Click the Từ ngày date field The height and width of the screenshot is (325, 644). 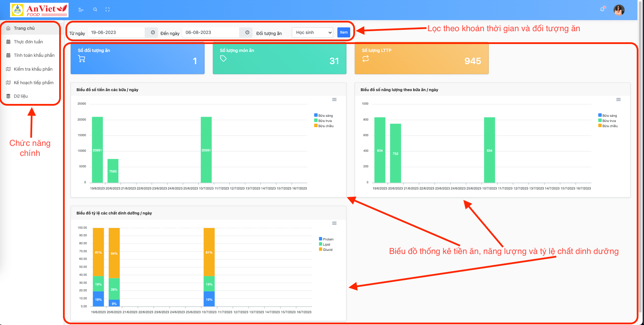(x=116, y=33)
